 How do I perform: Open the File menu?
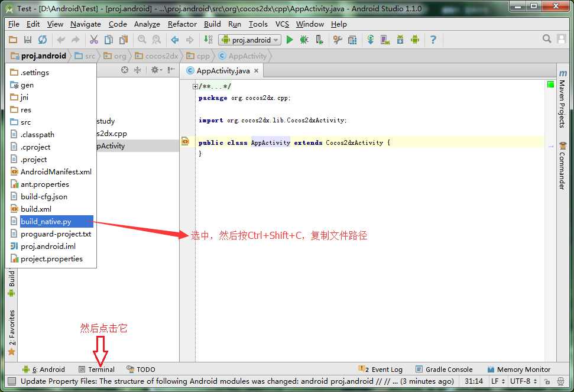pyautogui.click(x=14, y=24)
